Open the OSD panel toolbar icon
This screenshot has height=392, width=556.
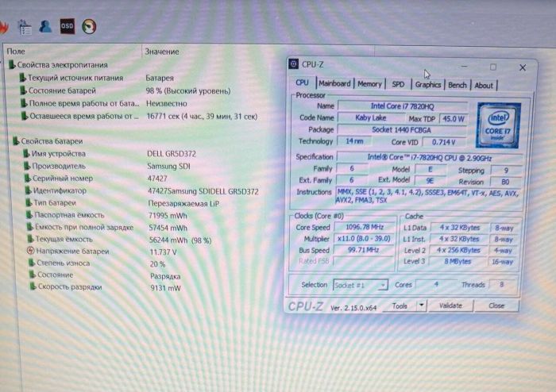pyautogui.click(x=67, y=26)
